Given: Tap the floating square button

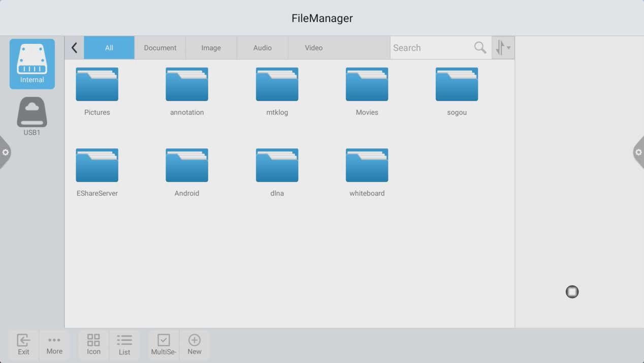Looking at the screenshot, I should (572, 292).
